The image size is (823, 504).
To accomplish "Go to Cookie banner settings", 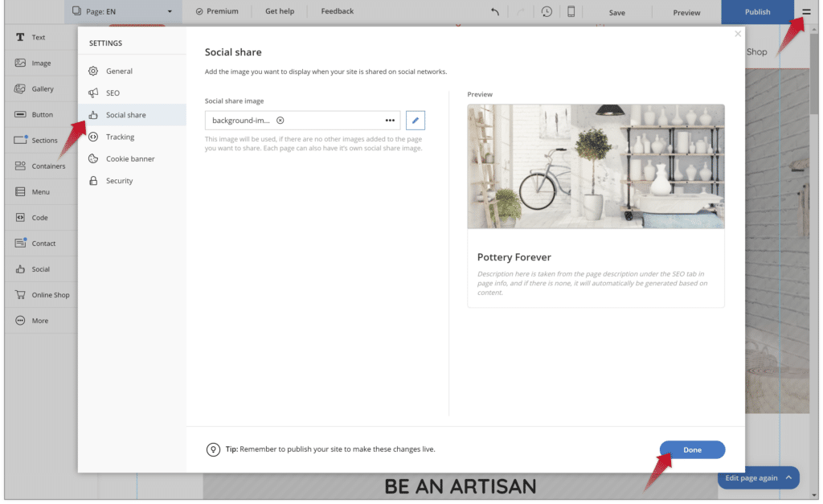I will pyautogui.click(x=130, y=159).
